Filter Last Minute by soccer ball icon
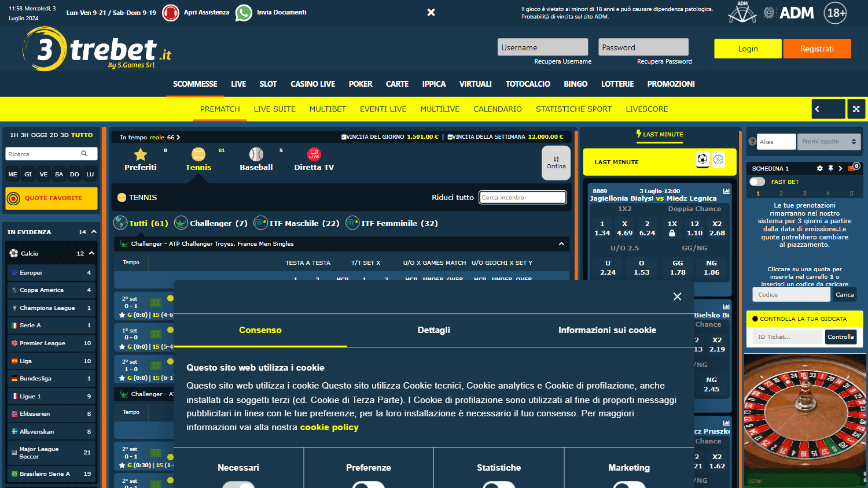This screenshot has width=868, height=488. point(703,159)
